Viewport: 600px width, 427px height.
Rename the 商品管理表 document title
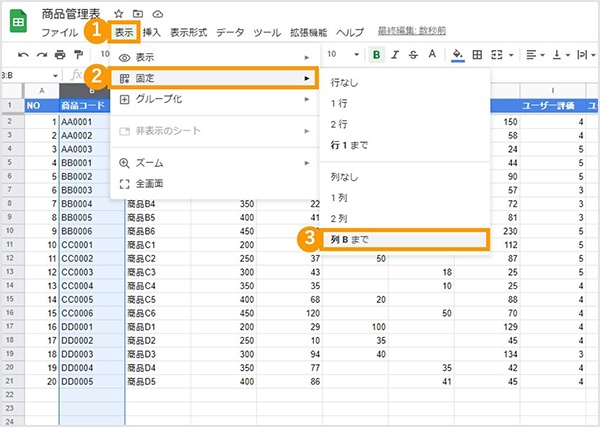click(x=70, y=14)
